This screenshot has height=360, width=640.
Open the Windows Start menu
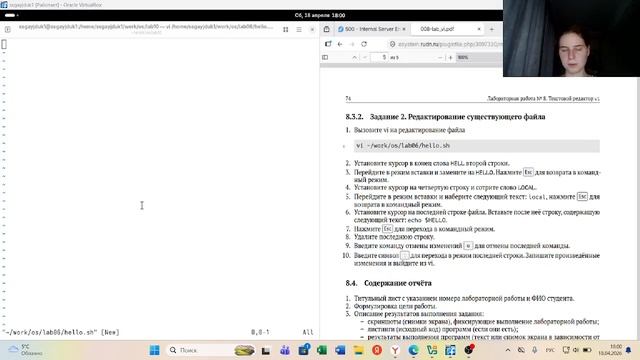click(155, 350)
